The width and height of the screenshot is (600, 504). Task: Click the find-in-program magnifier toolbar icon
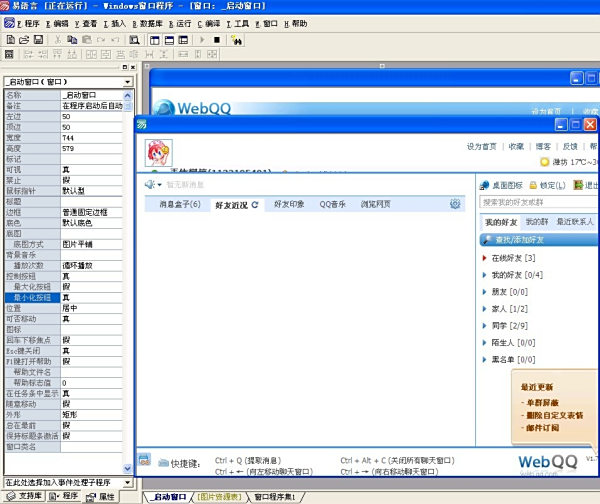pos(134,40)
